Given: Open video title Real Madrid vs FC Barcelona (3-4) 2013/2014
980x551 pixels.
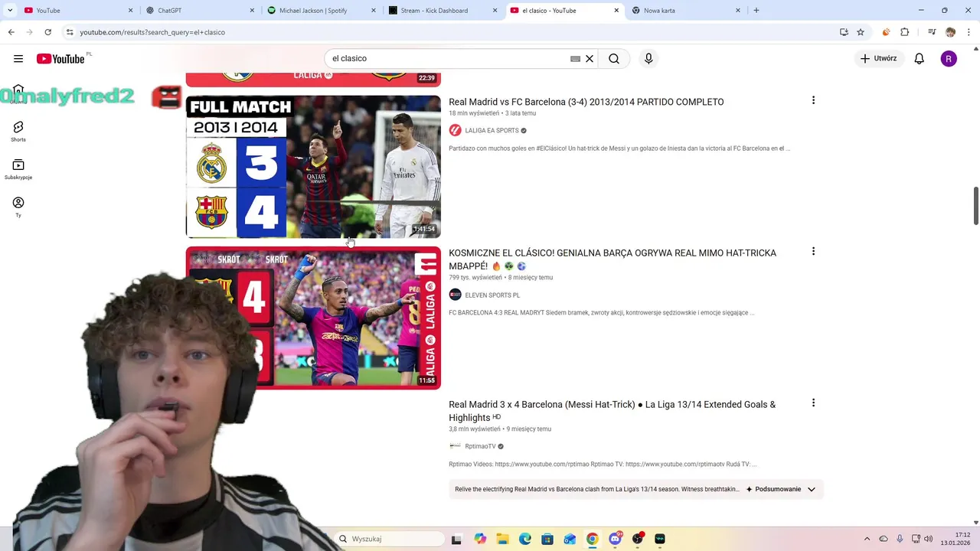Looking at the screenshot, I should [586, 102].
